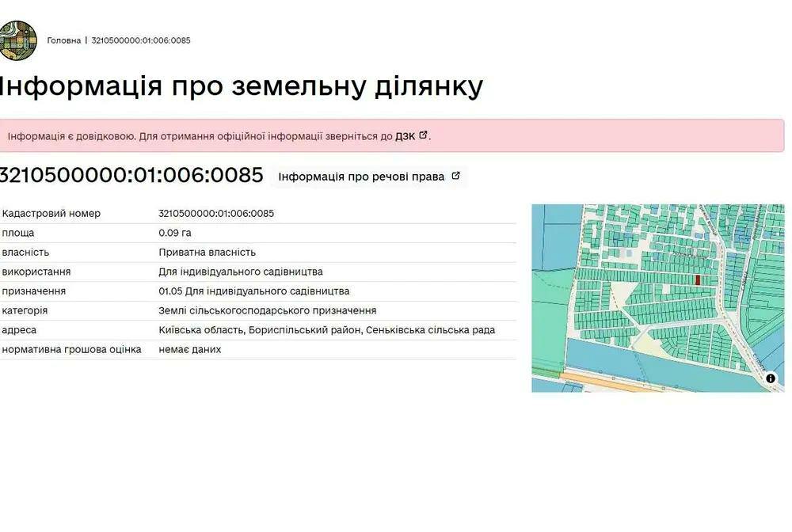Click the large heading cadastral number
Image resolution: width=792 pixels, height=532 pixels.
131,175
